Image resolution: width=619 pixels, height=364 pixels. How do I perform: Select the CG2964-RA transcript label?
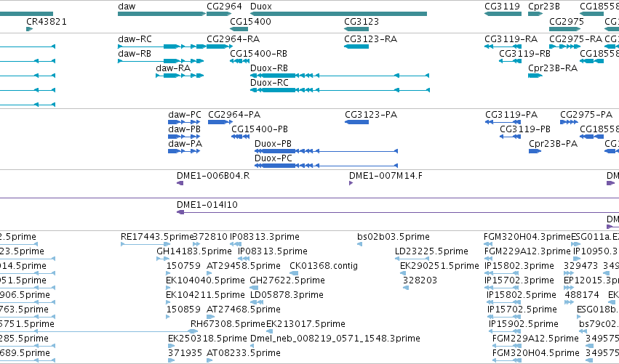(x=233, y=39)
